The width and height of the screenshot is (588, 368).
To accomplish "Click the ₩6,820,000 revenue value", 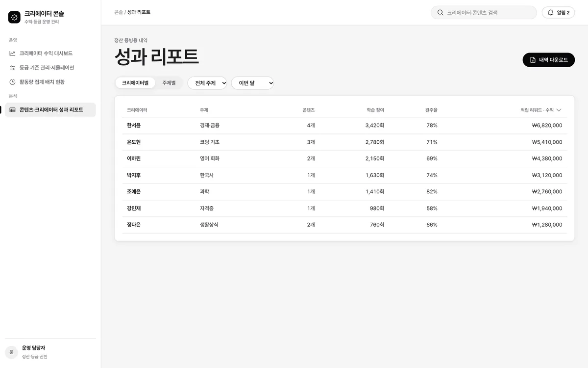I will click(x=547, y=126).
